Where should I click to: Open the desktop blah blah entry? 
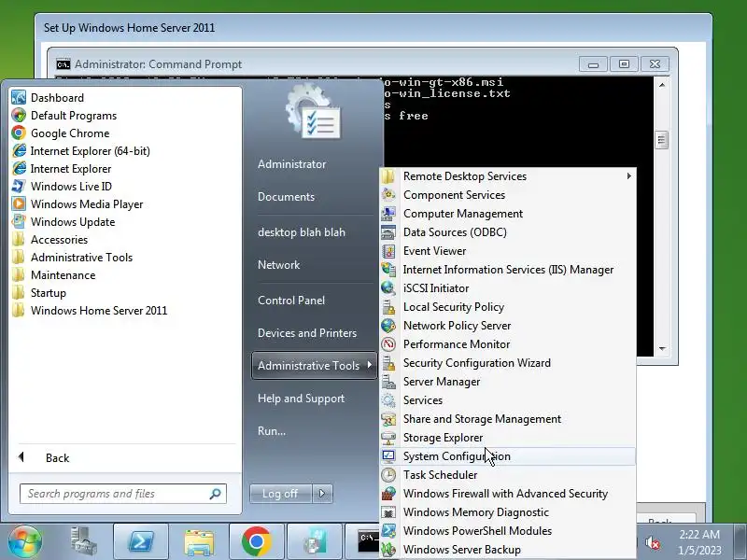point(301,231)
